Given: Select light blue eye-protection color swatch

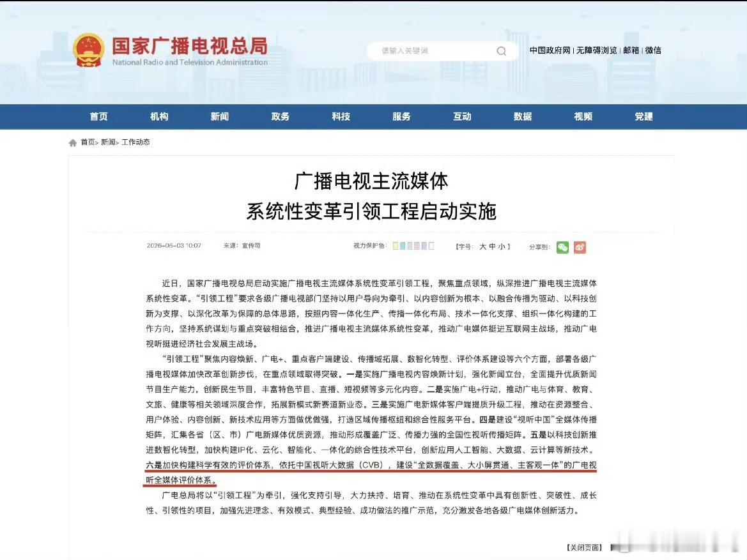Looking at the screenshot, I should (403, 246).
